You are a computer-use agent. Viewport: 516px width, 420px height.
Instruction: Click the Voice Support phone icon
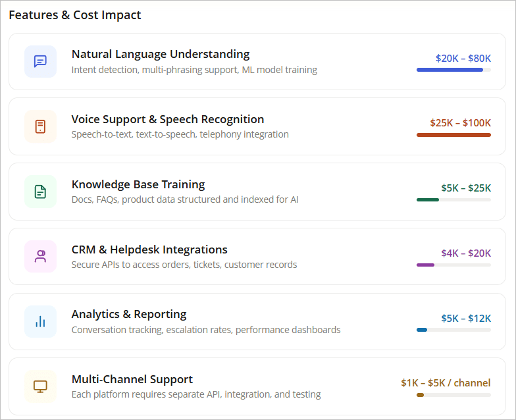point(41,126)
